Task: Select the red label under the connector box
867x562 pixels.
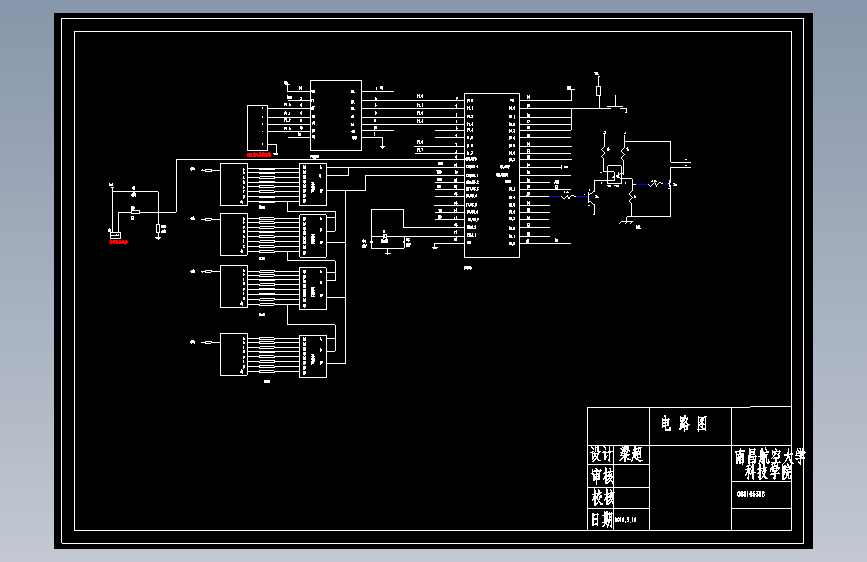Action: click(258, 155)
